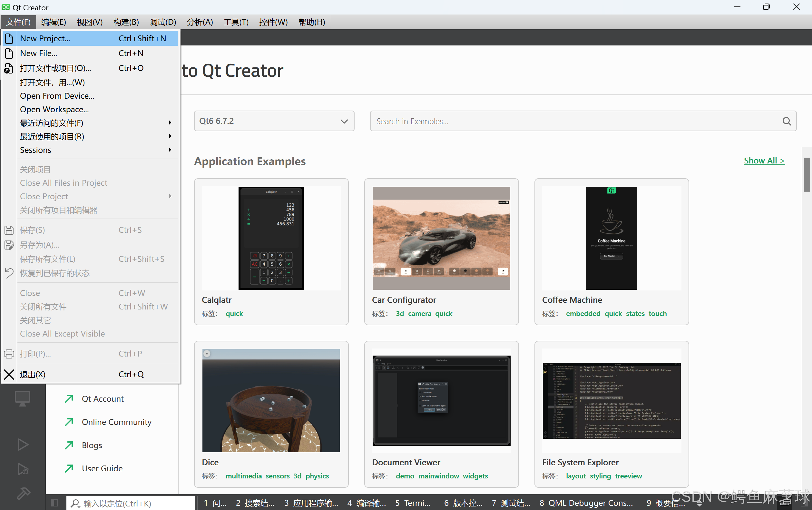Click the Build hammer icon in sidebar
Image resolution: width=812 pixels, height=510 pixels.
[x=23, y=494]
